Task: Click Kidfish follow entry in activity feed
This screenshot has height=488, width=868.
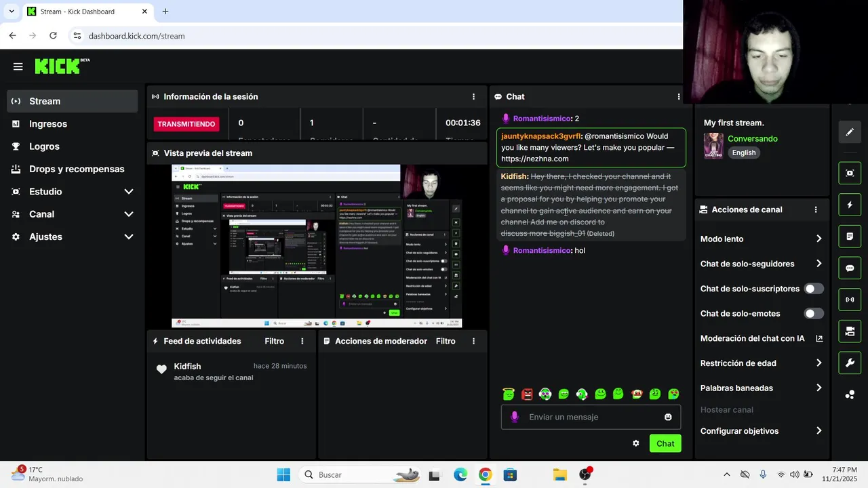Action: (231, 371)
